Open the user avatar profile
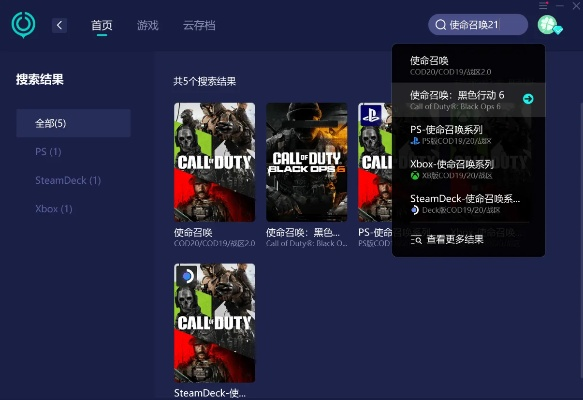 (548, 25)
